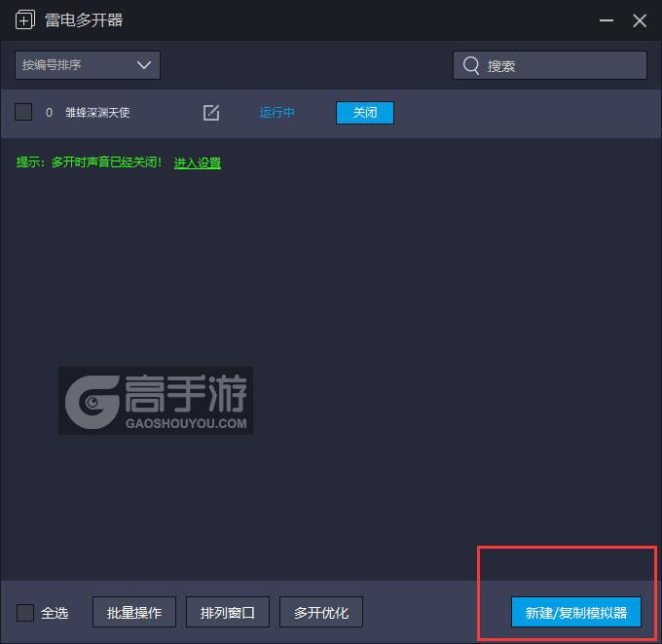The height and width of the screenshot is (644, 662).
Task: Open the 进入设置 link
Action: click(x=198, y=162)
